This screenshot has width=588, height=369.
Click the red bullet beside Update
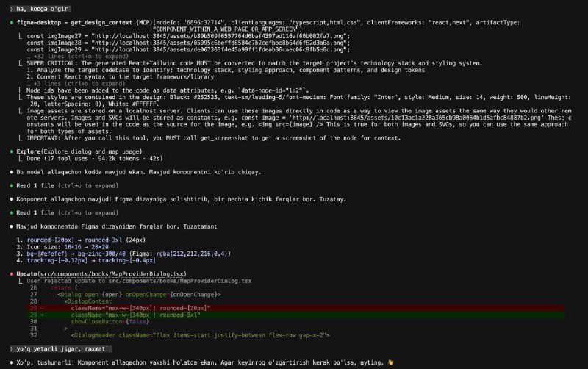coord(12,274)
